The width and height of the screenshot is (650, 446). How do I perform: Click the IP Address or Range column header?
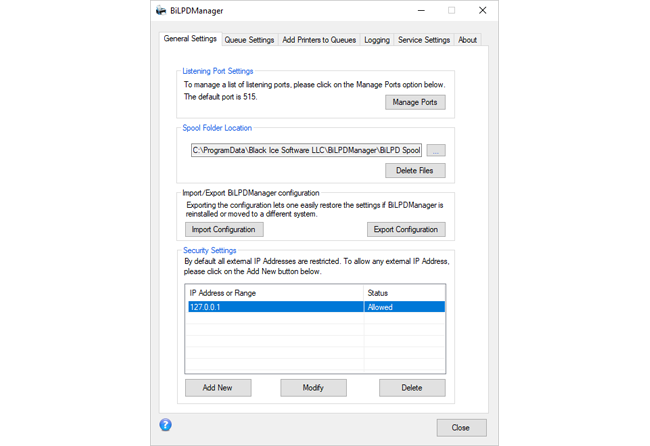(x=274, y=293)
